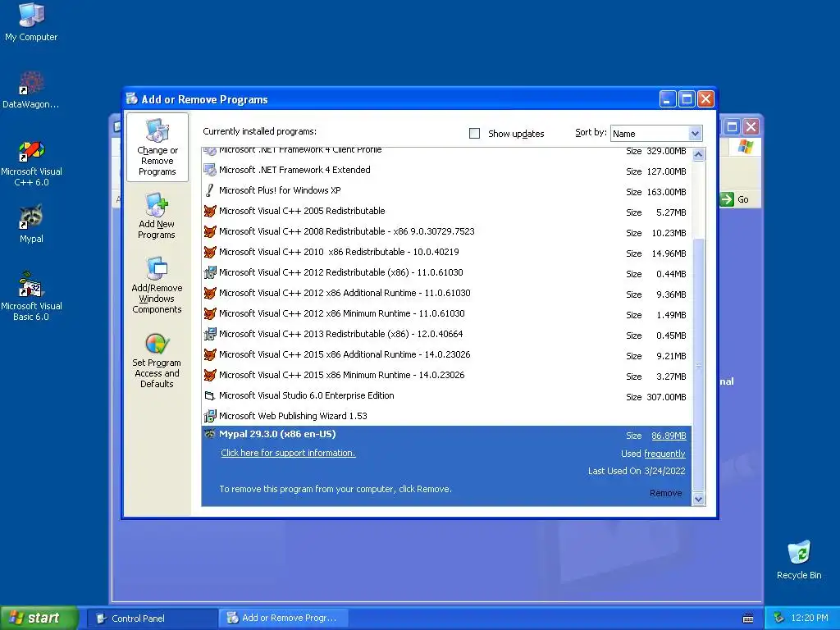Select Microsoft Plus! for Windows XP row
This screenshot has height=630, width=840.
447,190
